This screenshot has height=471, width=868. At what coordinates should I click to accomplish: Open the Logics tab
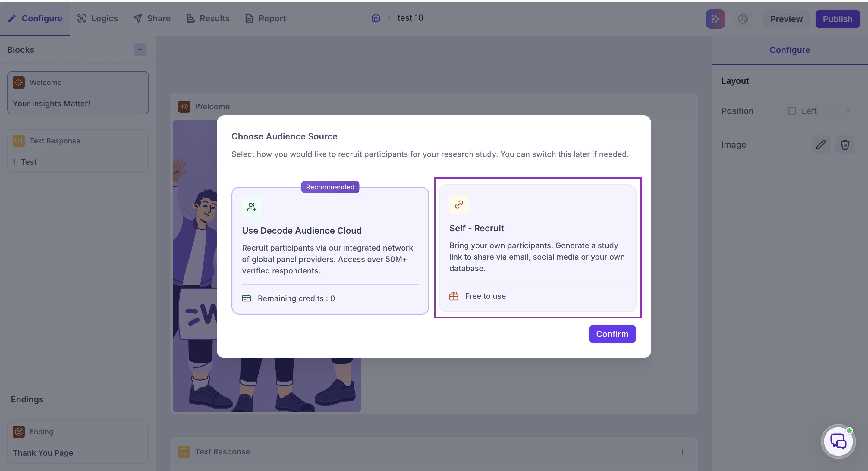point(98,18)
